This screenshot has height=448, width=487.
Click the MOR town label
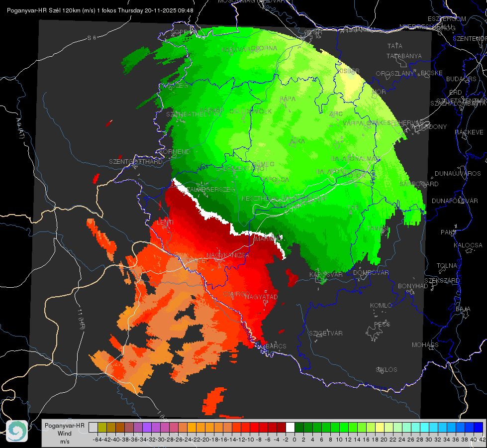(379, 92)
